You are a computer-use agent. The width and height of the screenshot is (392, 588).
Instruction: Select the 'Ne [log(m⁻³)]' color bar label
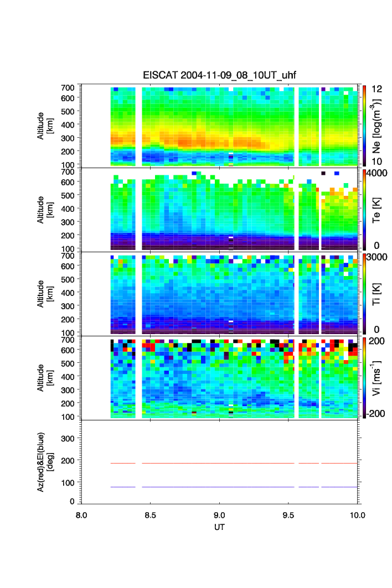[x=376, y=126]
